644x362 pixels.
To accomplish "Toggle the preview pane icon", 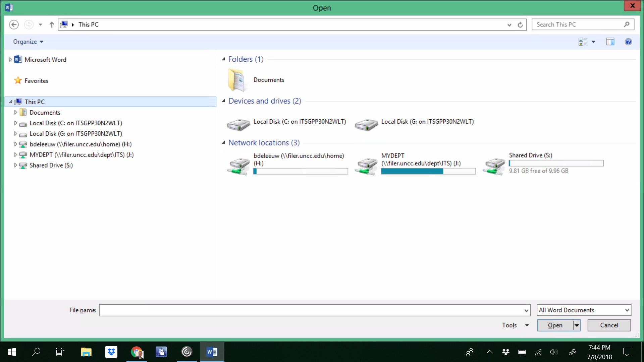I will (x=610, y=42).
